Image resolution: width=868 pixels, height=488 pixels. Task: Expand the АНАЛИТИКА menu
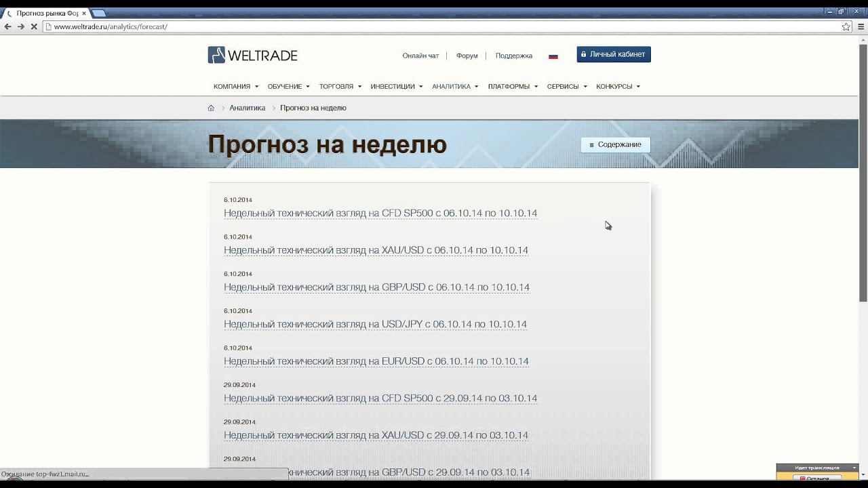pos(455,86)
